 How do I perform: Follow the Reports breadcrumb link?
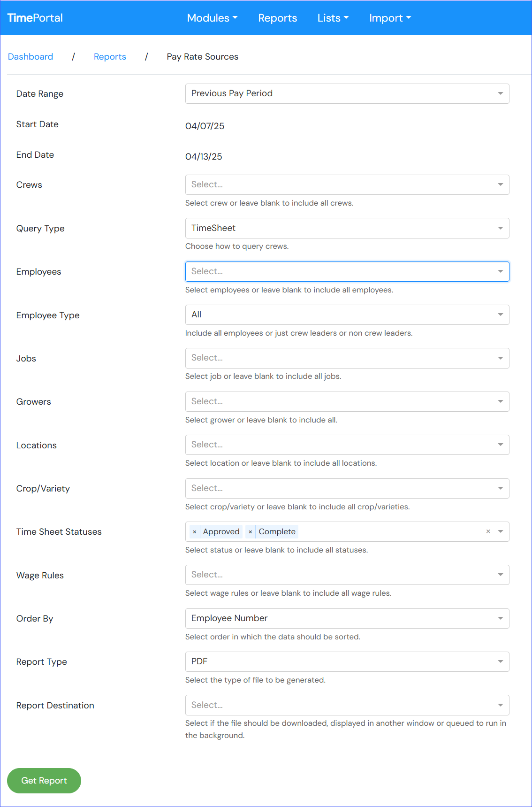pyautogui.click(x=110, y=57)
